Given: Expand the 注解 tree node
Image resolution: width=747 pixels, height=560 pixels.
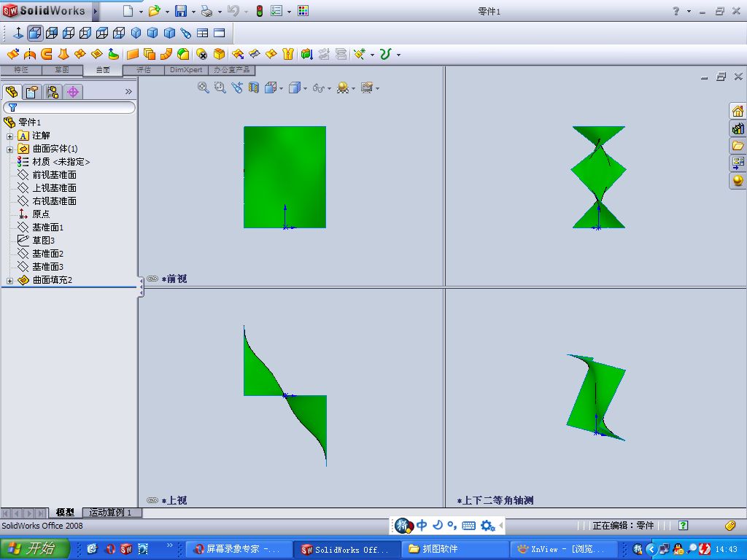Looking at the screenshot, I should (9, 136).
